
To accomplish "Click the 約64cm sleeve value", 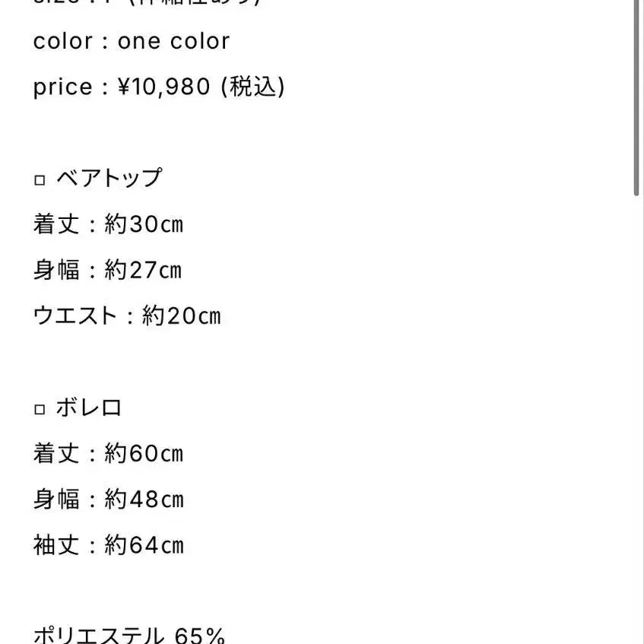I will coord(144,545).
